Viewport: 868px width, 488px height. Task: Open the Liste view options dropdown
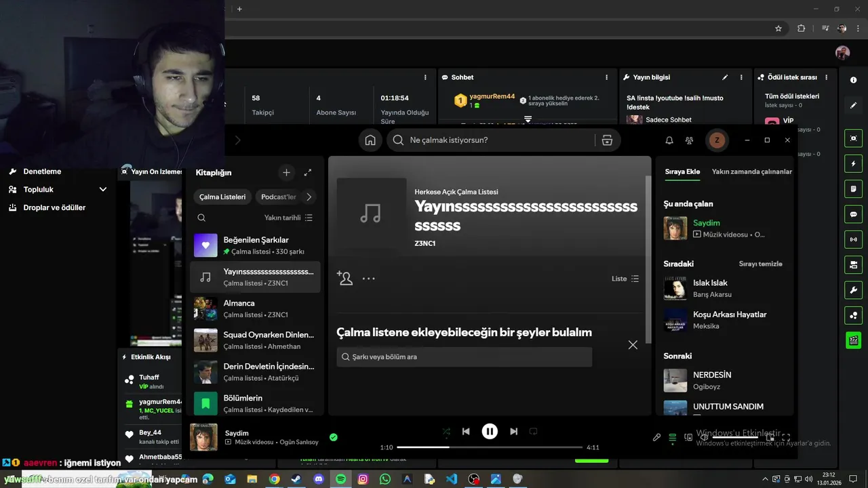[625, 279]
